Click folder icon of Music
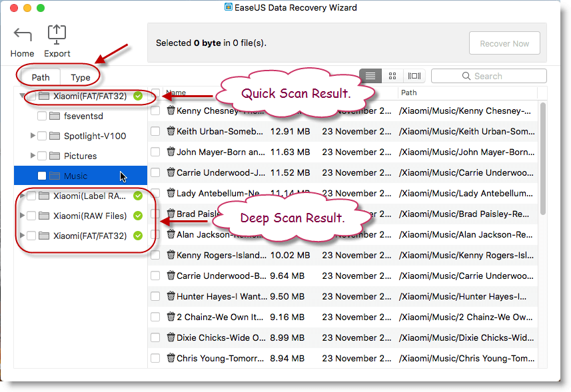 [x=55, y=176]
